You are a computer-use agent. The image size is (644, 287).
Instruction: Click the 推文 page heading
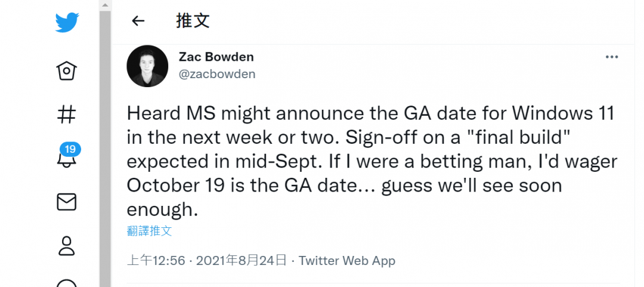coord(193,21)
